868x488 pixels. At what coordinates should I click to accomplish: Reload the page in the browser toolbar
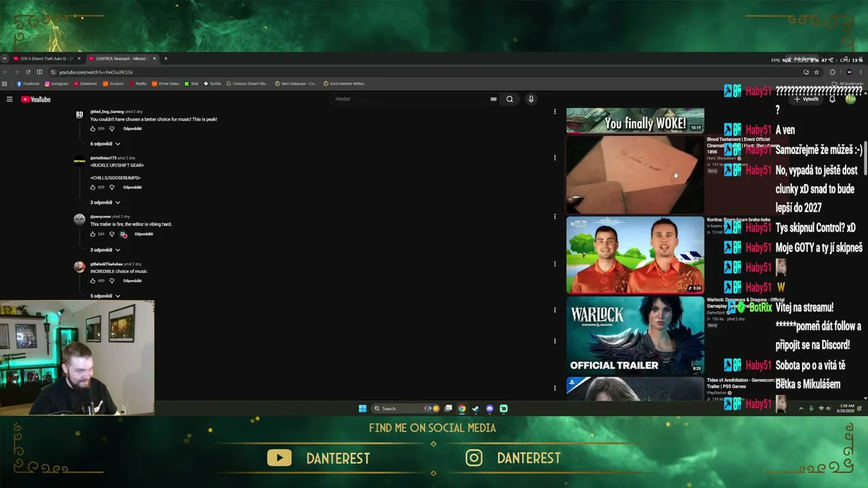(x=28, y=72)
